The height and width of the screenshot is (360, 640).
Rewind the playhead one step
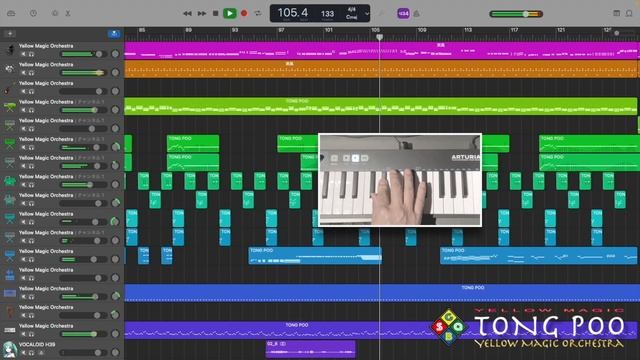point(187,13)
